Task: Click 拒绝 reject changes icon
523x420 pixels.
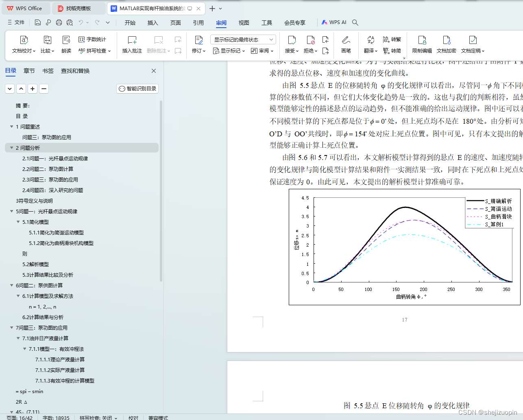Action: pyautogui.click(x=310, y=44)
